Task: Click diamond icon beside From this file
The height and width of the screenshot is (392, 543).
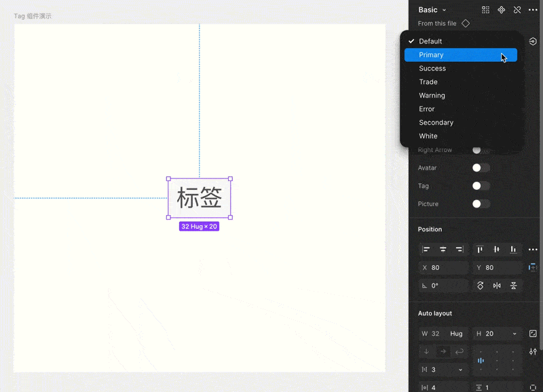Action: 466,24
